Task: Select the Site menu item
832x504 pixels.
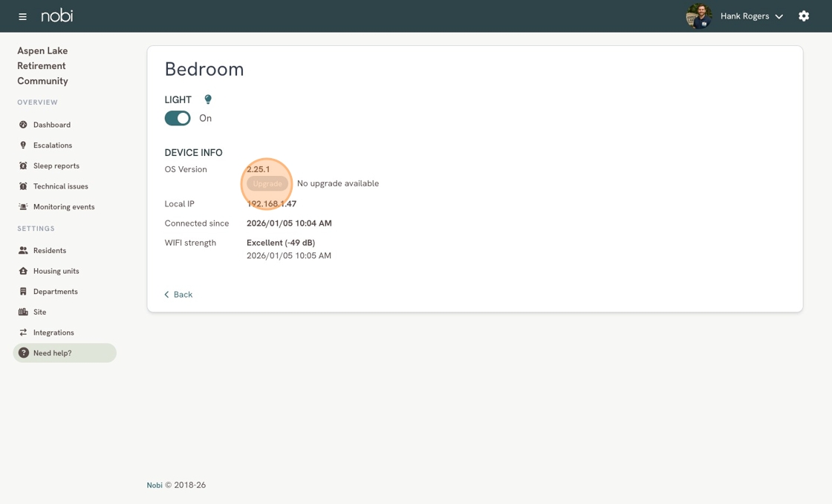Action: coord(39,312)
